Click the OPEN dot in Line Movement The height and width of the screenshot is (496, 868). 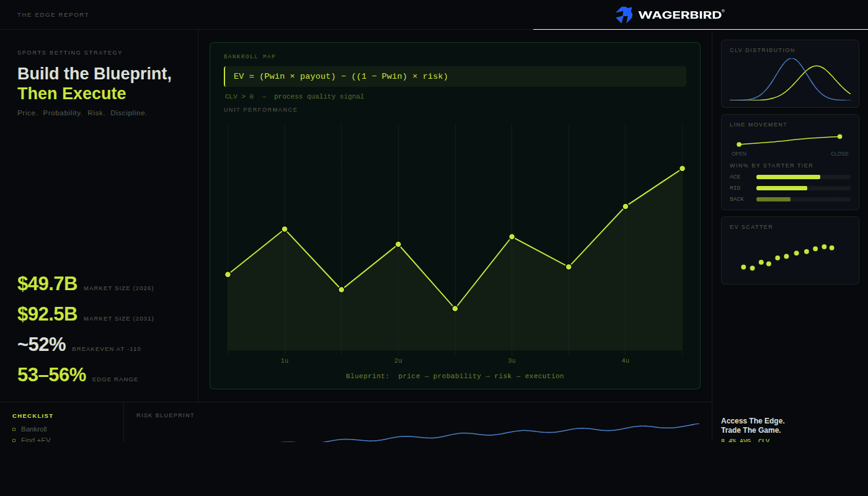pos(739,144)
